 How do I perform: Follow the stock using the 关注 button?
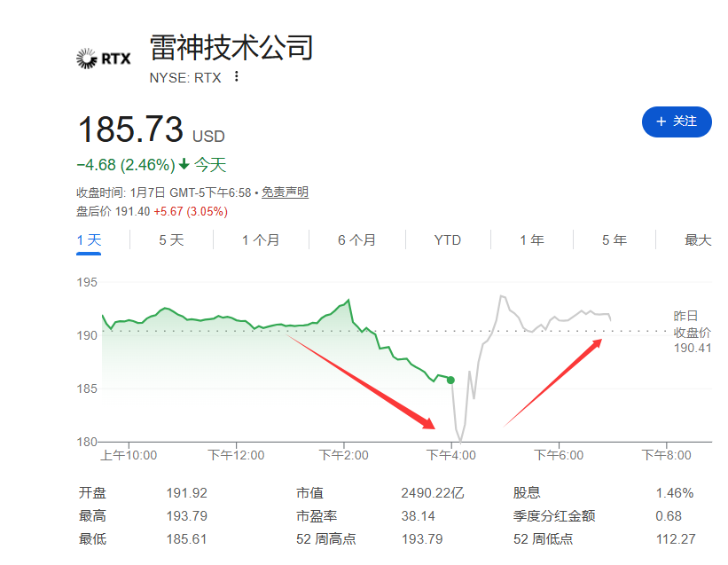676,122
